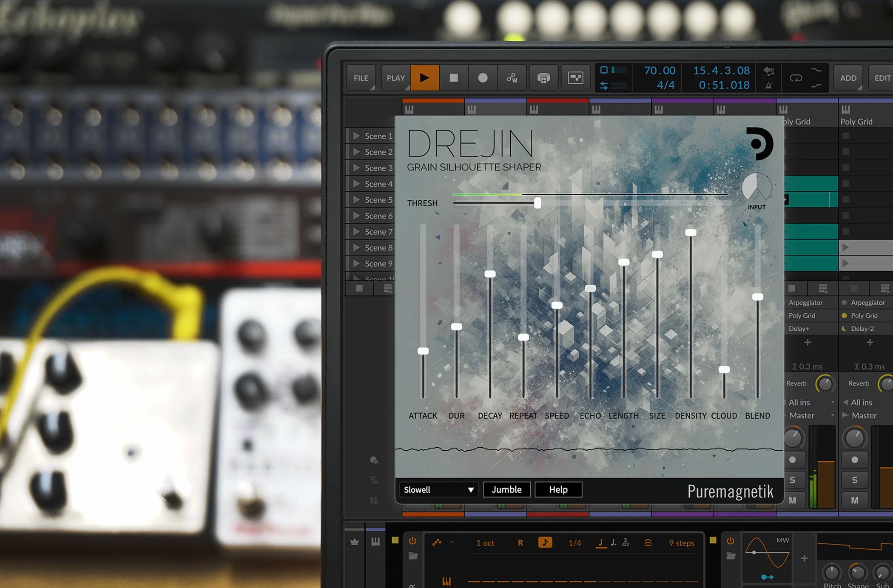Image resolution: width=893 pixels, height=588 pixels.
Task: Click the ATTACK slider handle
Action: (x=423, y=351)
